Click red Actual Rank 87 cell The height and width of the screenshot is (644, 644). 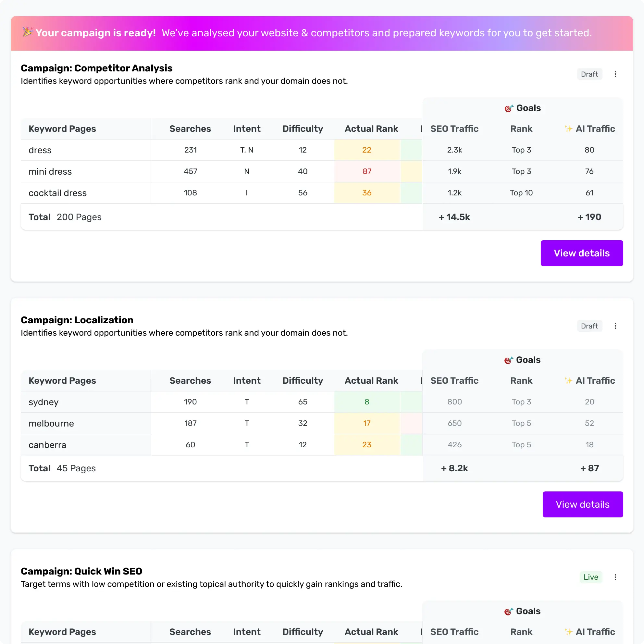(367, 171)
